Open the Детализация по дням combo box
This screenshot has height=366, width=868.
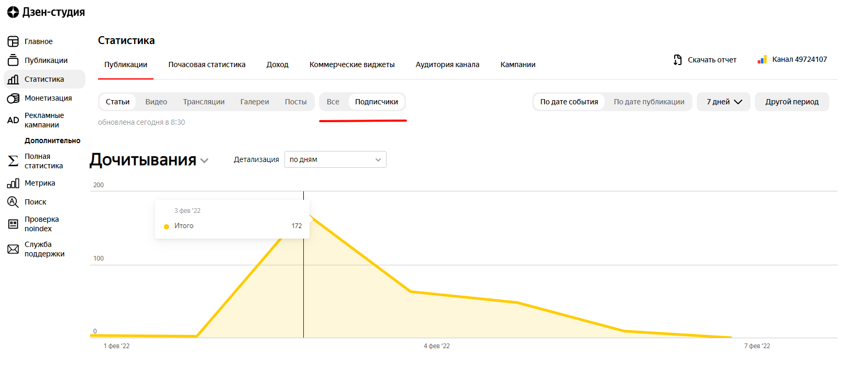(x=335, y=159)
